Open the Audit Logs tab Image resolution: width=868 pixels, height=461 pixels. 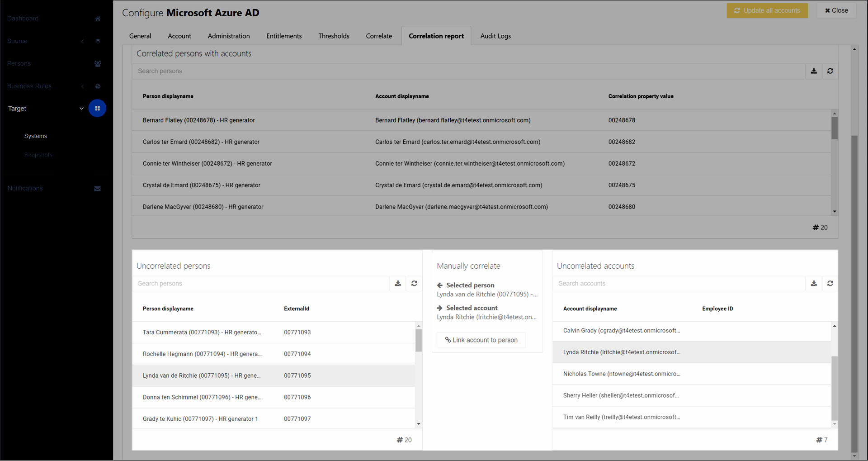(495, 36)
